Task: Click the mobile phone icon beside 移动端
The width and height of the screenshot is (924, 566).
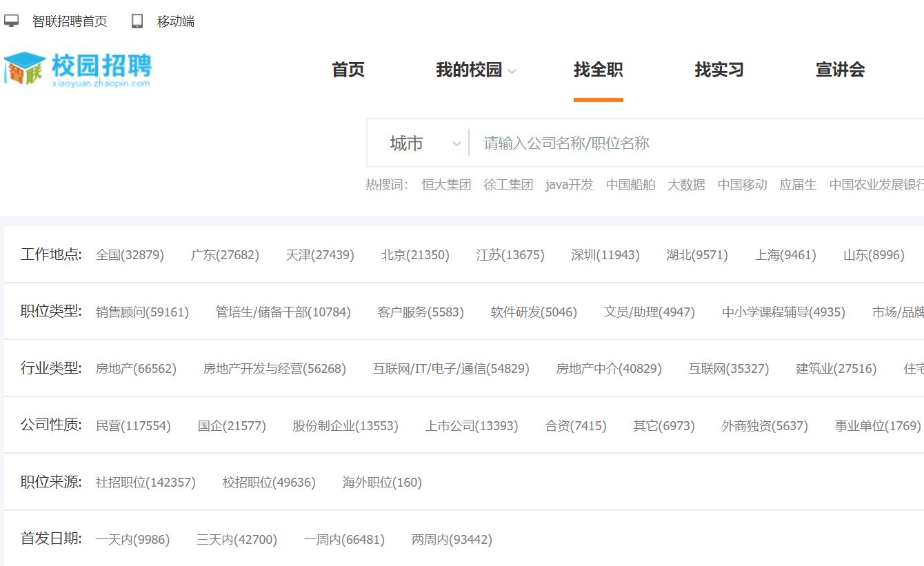Action: click(137, 21)
